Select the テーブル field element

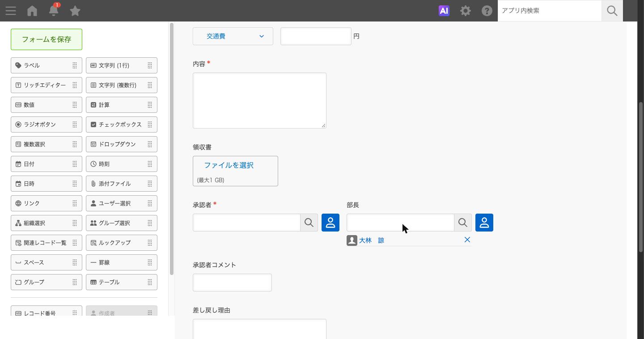(x=122, y=282)
